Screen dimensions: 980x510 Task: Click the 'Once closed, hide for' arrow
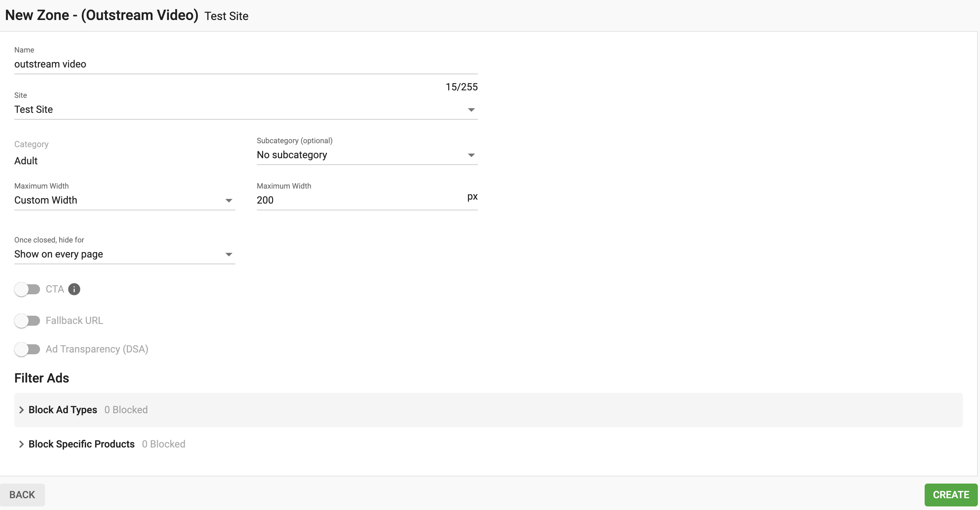[x=229, y=254]
